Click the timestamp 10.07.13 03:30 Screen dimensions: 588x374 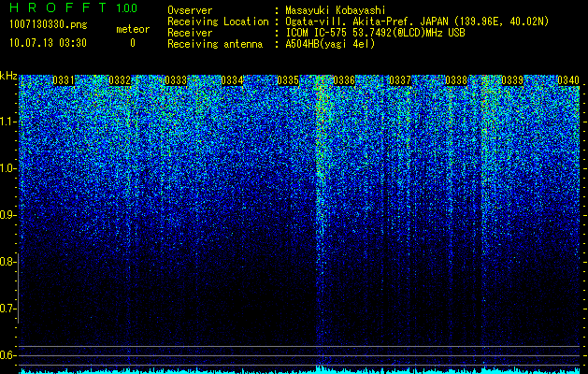coord(48,43)
